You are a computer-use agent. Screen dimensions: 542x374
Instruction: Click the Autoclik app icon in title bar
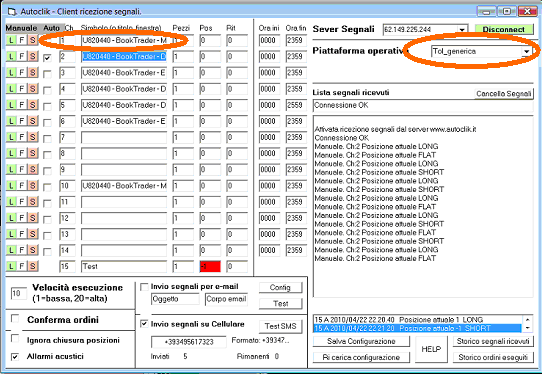(12, 12)
